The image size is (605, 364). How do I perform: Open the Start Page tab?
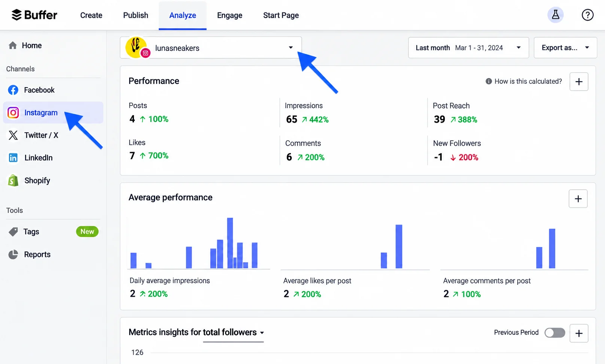tap(281, 15)
